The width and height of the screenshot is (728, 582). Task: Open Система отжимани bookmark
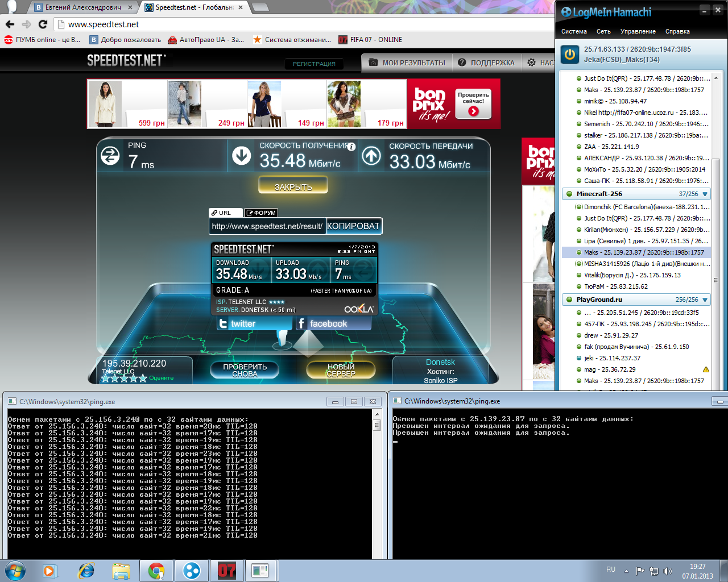pyautogui.click(x=292, y=40)
